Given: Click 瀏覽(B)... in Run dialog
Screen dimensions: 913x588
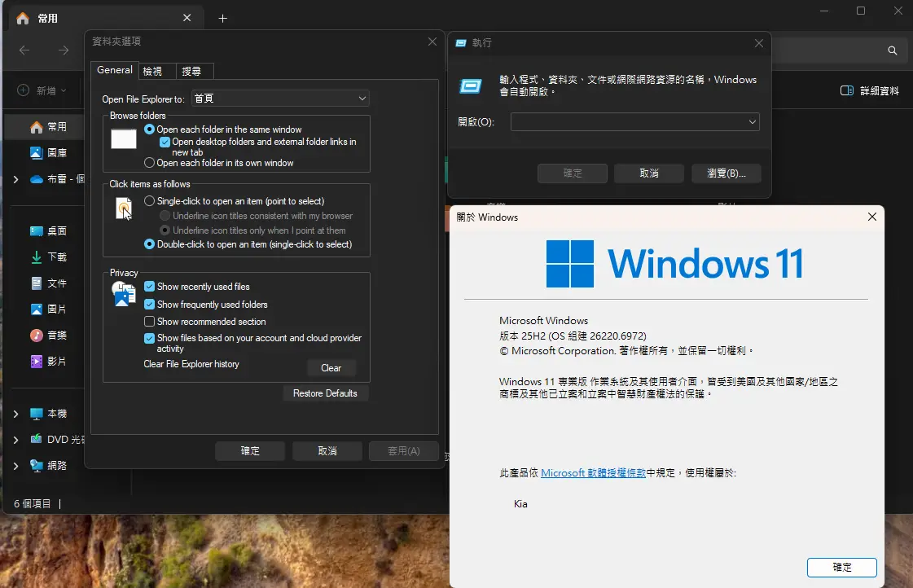Looking at the screenshot, I should click(726, 173).
